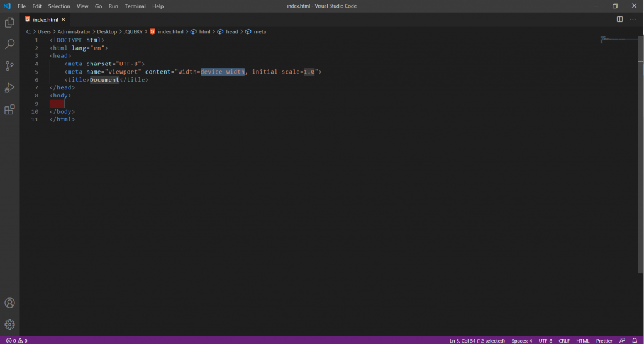
Task: Select the index.html editor tab
Action: click(45, 19)
